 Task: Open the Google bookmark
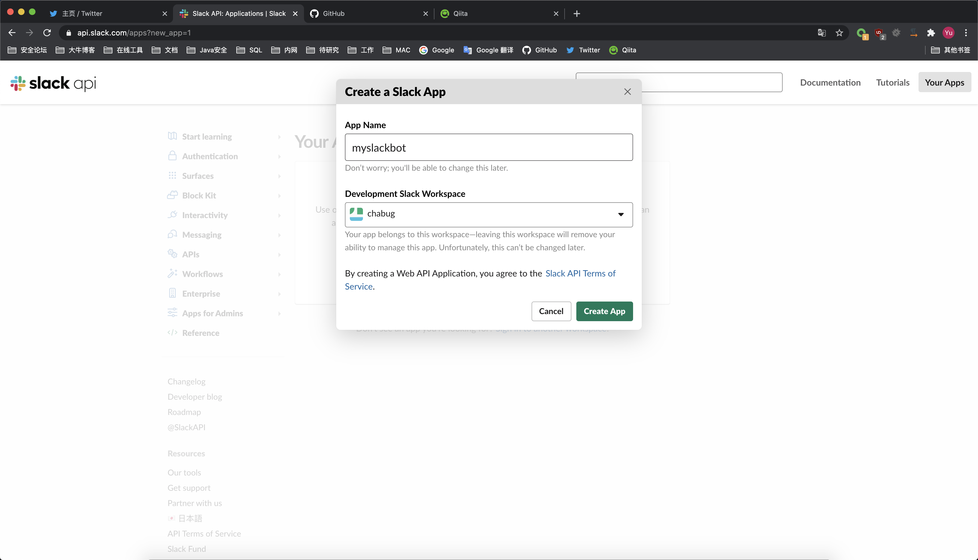click(x=436, y=50)
